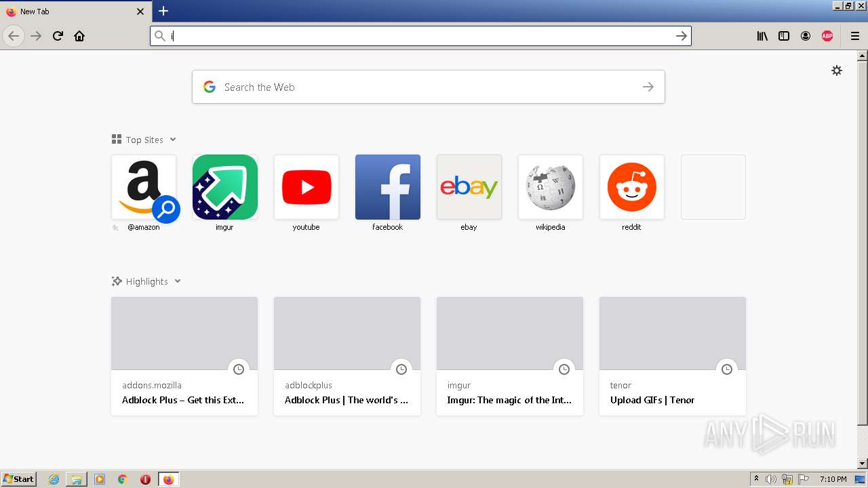This screenshot has height=488, width=868.
Task: Open the YouTube top site tile
Action: tap(307, 187)
